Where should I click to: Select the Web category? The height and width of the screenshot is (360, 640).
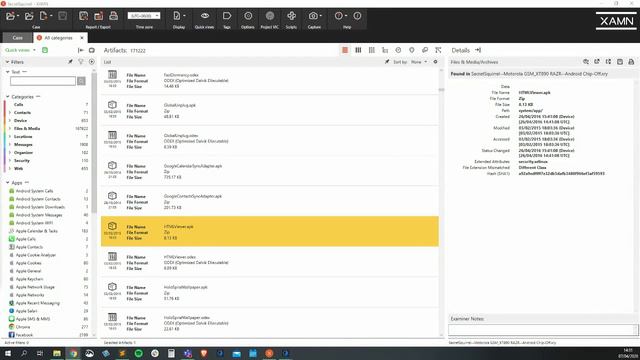[x=18, y=169]
